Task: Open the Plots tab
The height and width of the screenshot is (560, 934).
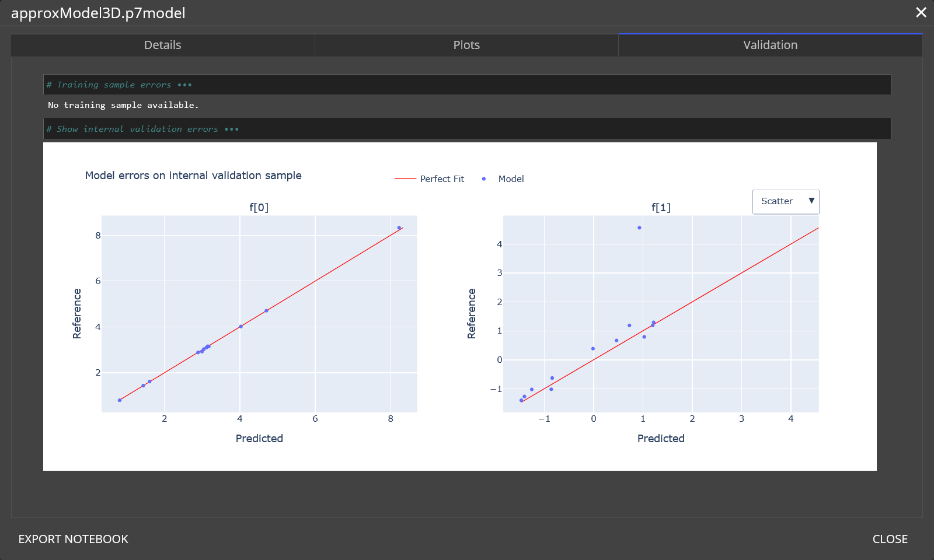Action: pos(466,45)
